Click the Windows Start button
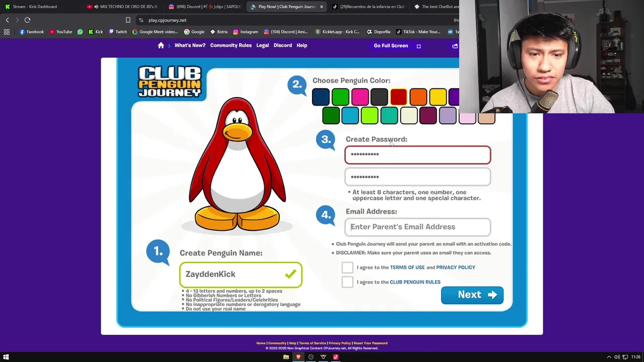The height and width of the screenshot is (362, 644). click(x=7, y=357)
